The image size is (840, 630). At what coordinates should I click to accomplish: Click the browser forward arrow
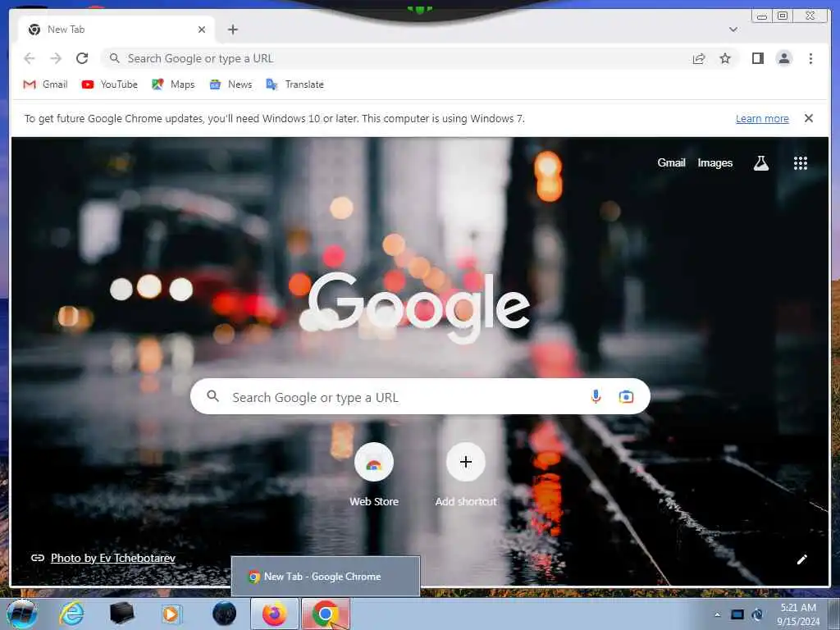pyautogui.click(x=56, y=58)
